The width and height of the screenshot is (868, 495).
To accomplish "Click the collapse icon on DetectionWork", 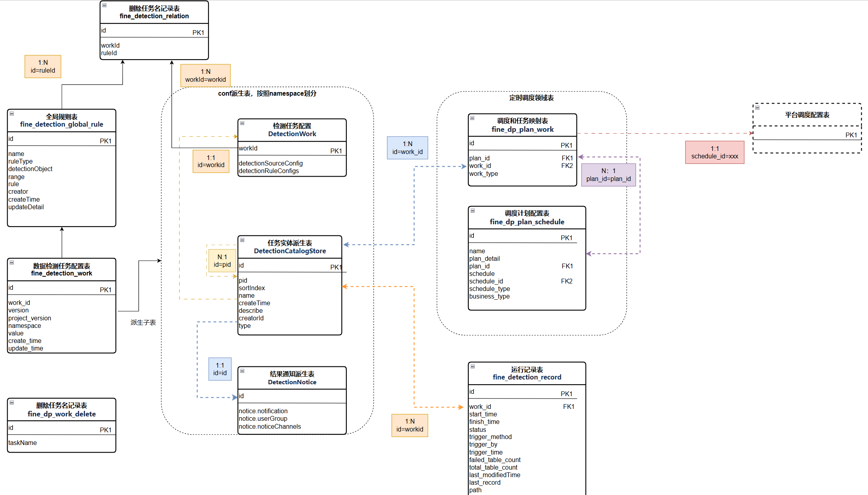I will click(x=242, y=123).
